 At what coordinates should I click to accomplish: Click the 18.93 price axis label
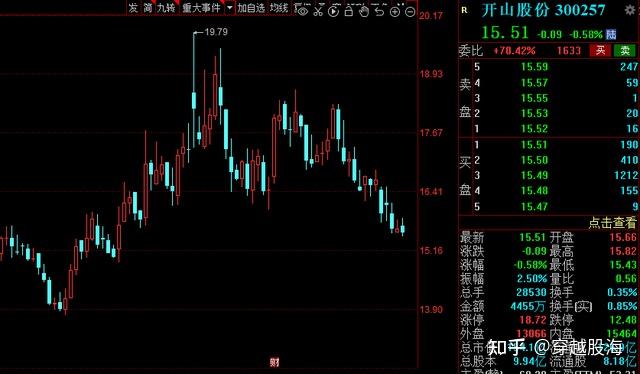(x=431, y=74)
